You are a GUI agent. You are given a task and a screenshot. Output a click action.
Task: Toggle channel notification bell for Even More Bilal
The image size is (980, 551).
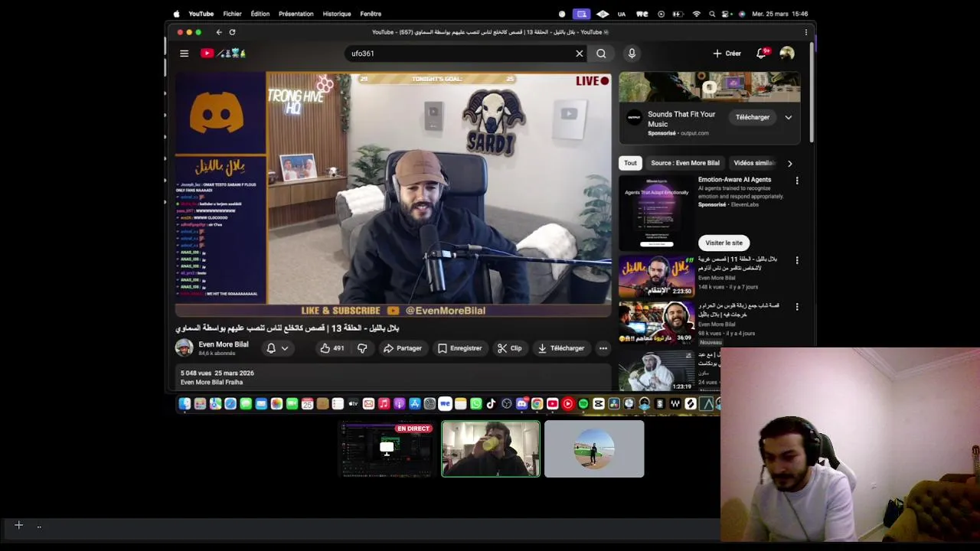pyautogui.click(x=271, y=348)
